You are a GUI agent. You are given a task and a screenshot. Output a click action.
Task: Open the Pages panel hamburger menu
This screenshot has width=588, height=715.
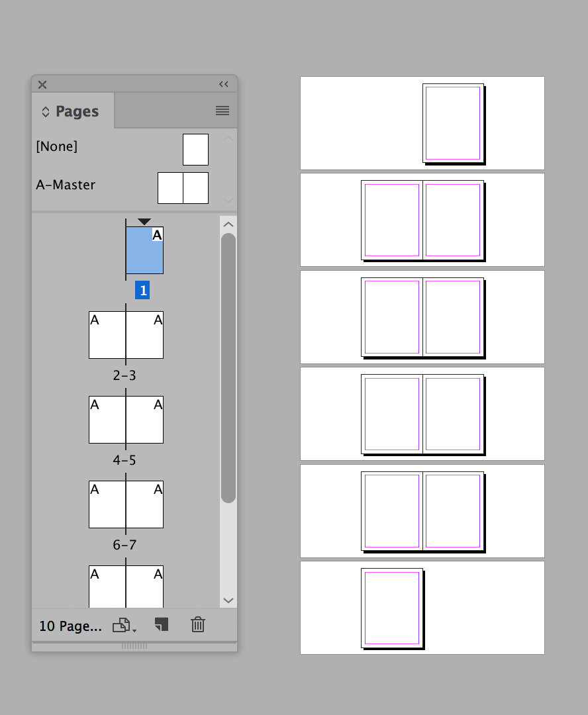[222, 111]
